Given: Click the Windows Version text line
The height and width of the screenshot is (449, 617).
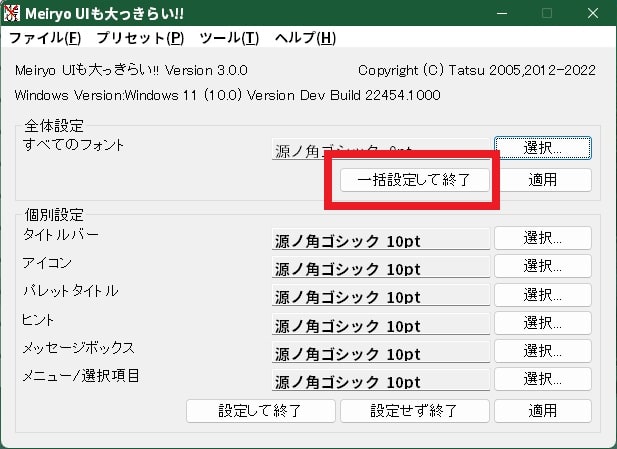Looking at the screenshot, I should [227, 95].
